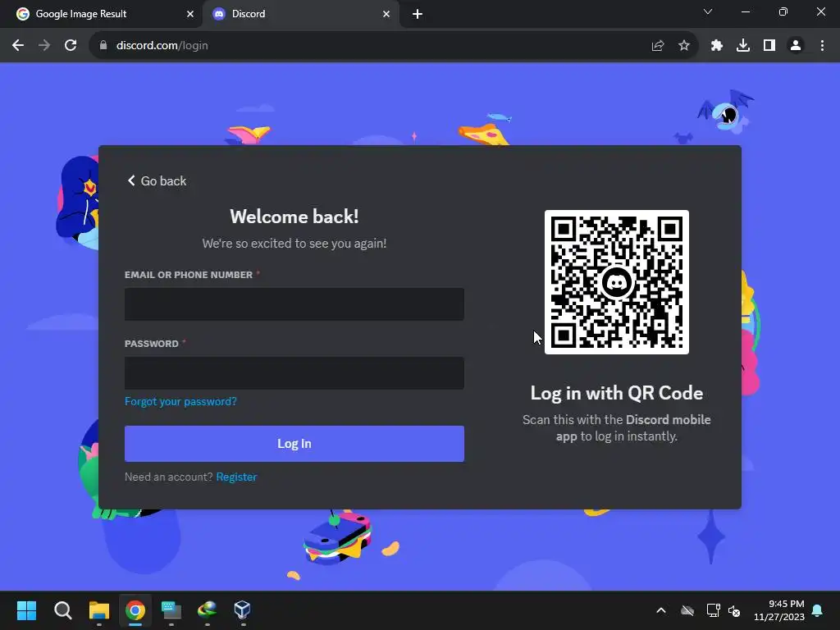
Task: Focus the Email or Phone Number field
Action: coord(294,304)
